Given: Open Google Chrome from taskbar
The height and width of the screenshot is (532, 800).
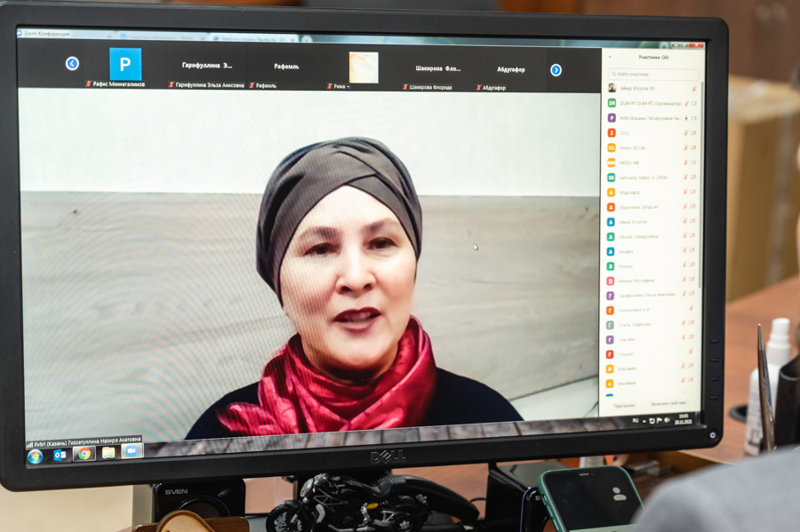Looking at the screenshot, I should 84,454.
